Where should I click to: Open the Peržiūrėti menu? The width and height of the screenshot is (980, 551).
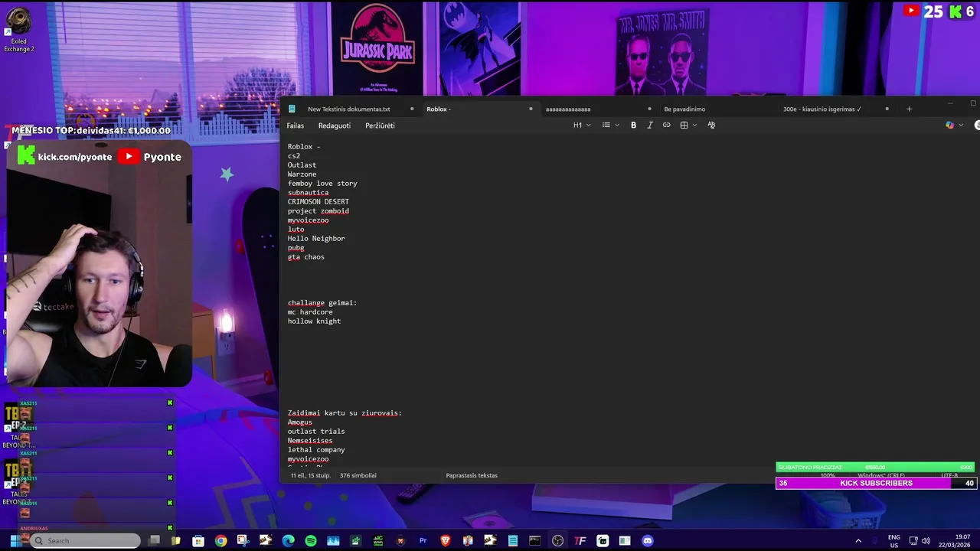point(380,126)
